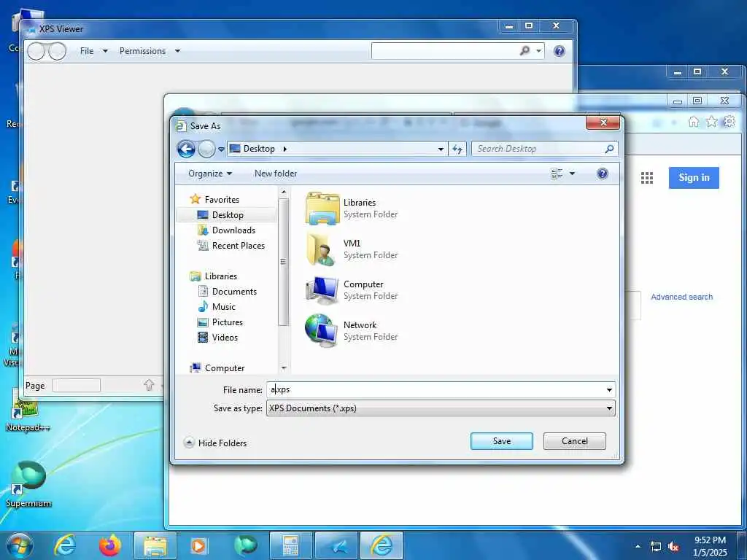Open Windows Media Player from taskbar

click(x=198, y=546)
